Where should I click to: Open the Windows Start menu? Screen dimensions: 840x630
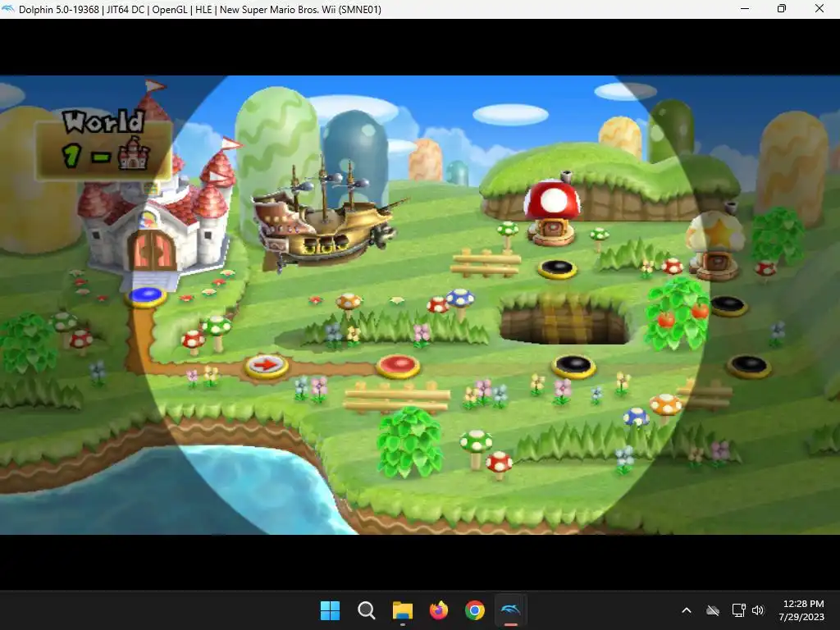click(330, 610)
